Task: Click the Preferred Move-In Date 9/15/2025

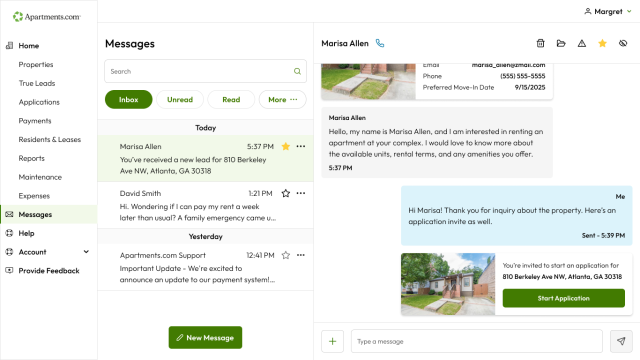Action: tap(530, 87)
